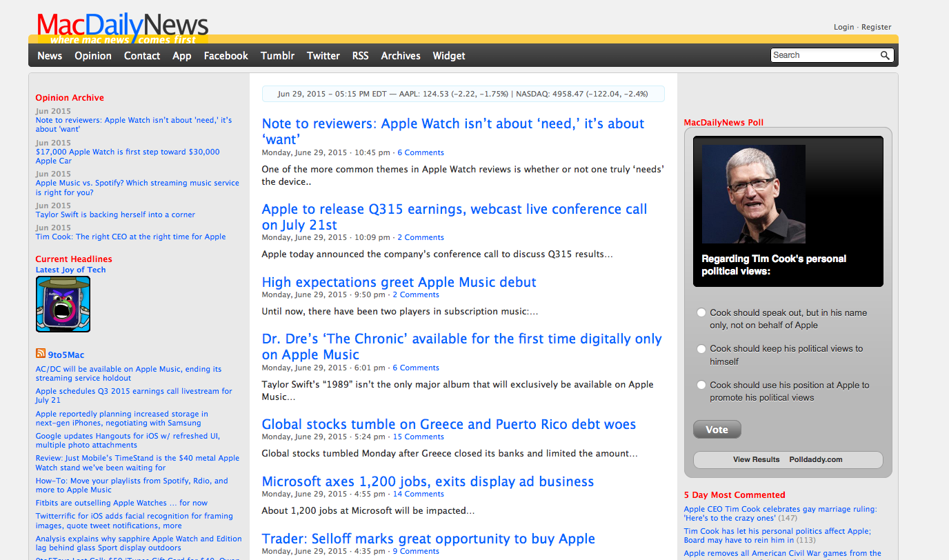Open the Archives nav item
This screenshot has width=949, height=560.
(401, 56)
